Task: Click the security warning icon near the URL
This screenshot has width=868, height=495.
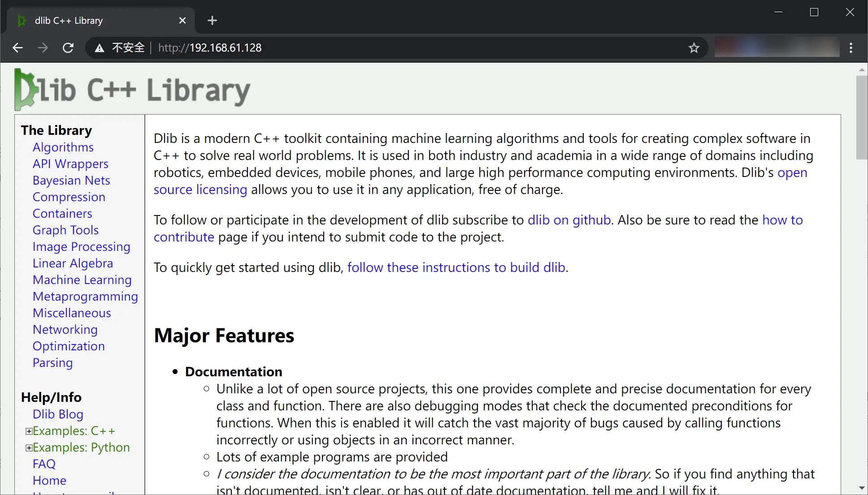Action: (x=99, y=47)
